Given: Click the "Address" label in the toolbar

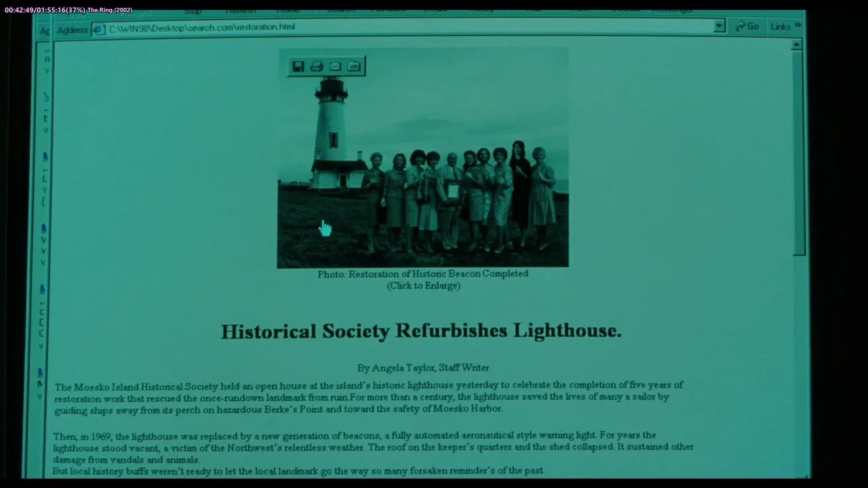Looking at the screenshot, I should [73, 30].
